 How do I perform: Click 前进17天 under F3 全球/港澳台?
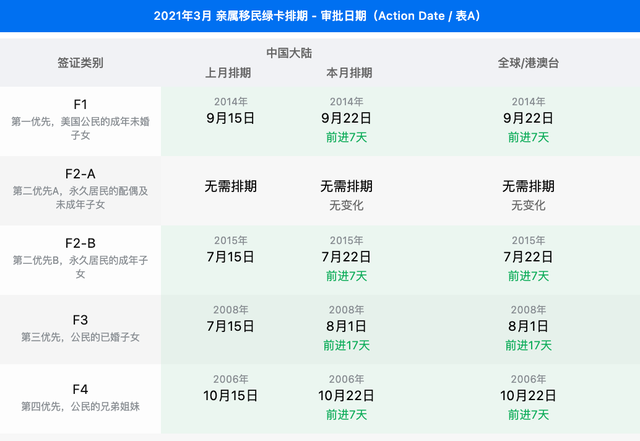point(528,345)
